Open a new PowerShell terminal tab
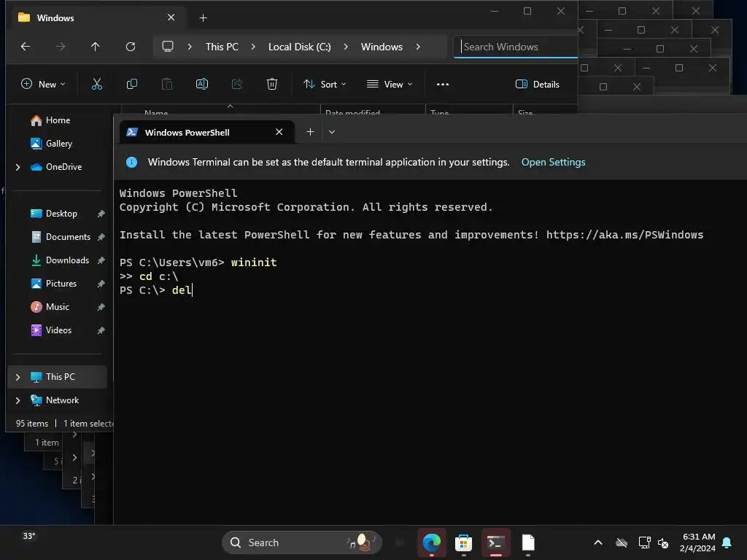This screenshot has height=560, width=747. point(310,132)
